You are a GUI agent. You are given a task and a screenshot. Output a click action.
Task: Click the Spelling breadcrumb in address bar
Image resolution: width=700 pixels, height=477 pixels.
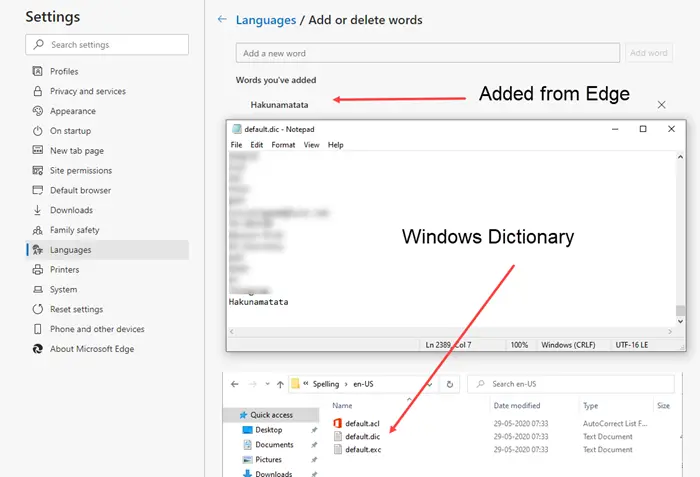326,384
